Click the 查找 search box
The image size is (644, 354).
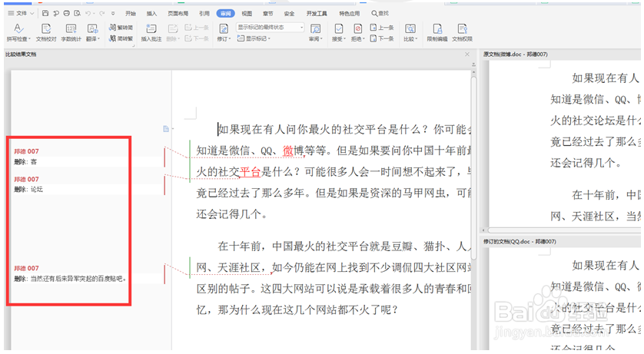coord(380,14)
